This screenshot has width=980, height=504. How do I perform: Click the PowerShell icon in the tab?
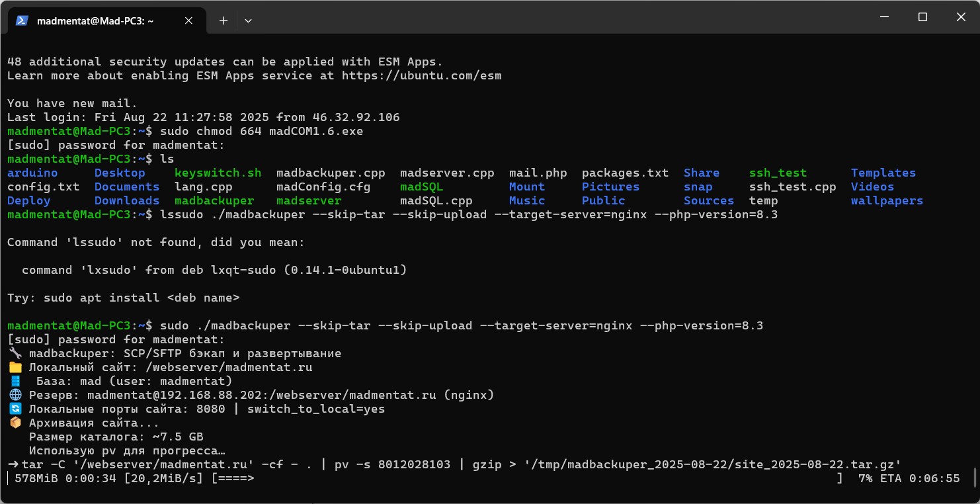click(x=21, y=21)
